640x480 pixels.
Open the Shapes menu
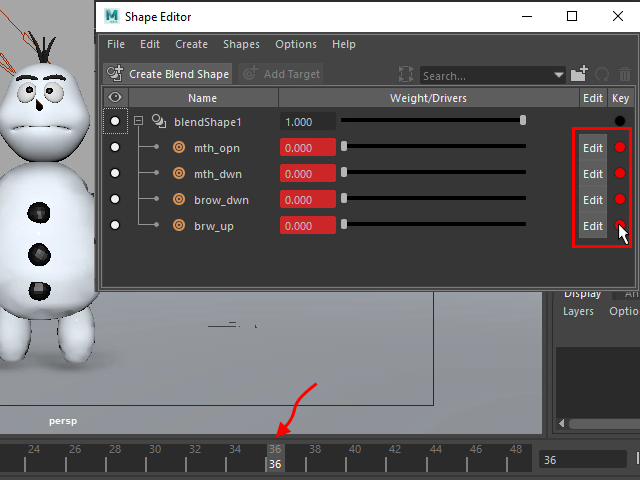click(241, 45)
